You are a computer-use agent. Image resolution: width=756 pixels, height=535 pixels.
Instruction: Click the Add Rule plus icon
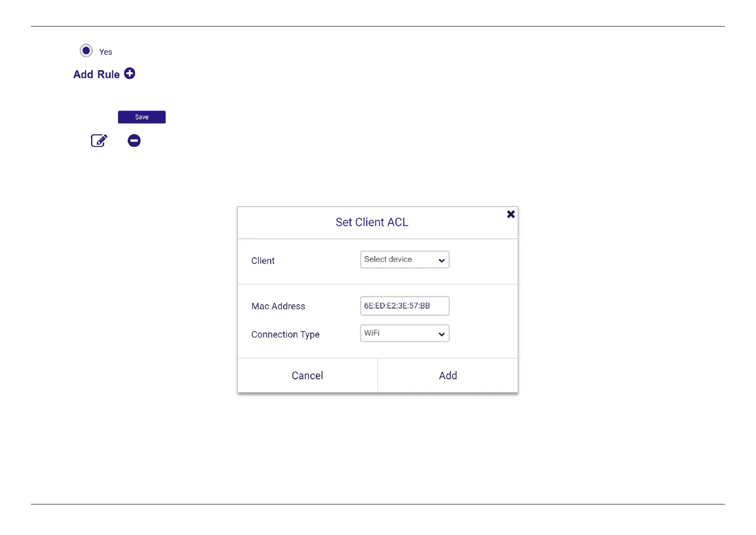(x=130, y=74)
